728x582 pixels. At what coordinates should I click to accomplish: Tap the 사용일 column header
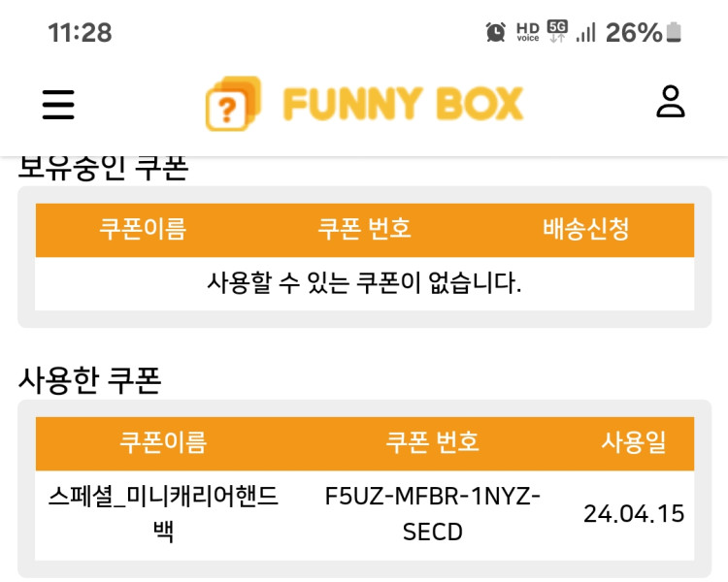634,443
